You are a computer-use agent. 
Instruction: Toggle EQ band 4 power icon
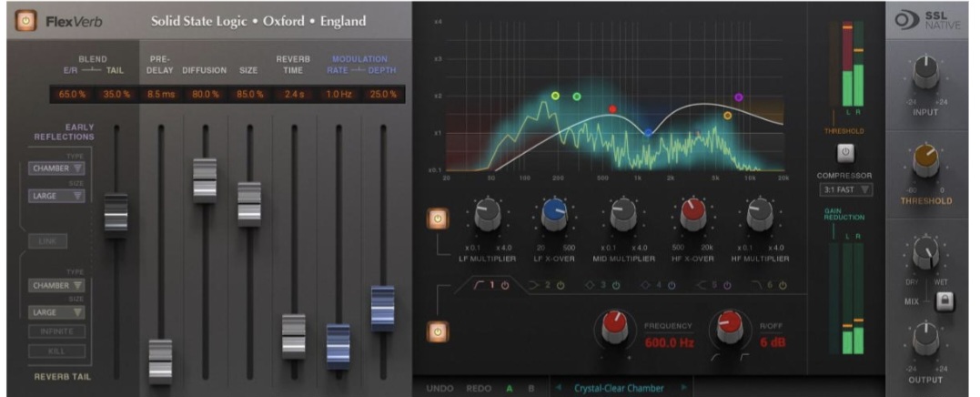tap(672, 285)
